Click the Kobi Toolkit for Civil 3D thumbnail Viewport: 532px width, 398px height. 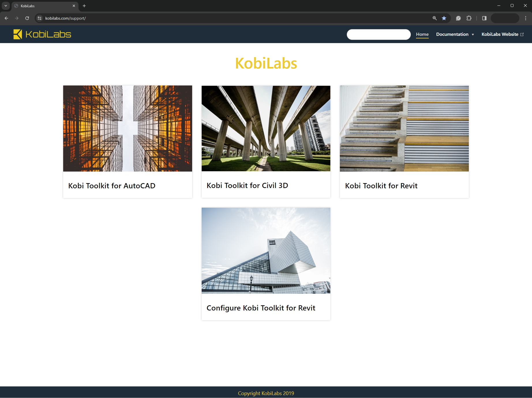point(266,128)
